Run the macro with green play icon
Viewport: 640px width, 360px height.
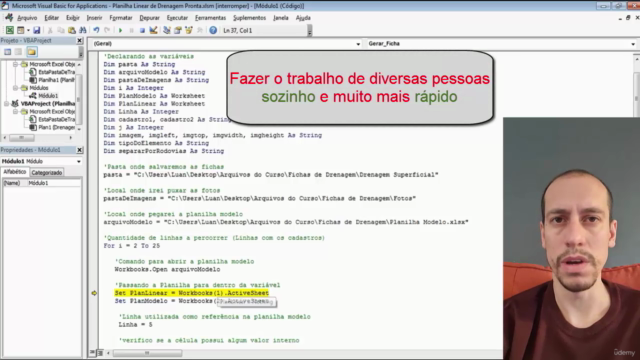(x=120, y=30)
